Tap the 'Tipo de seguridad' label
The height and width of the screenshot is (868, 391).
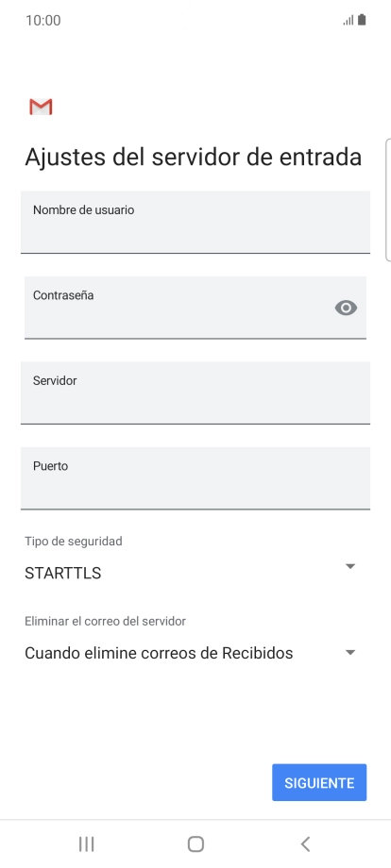point(73,542)
